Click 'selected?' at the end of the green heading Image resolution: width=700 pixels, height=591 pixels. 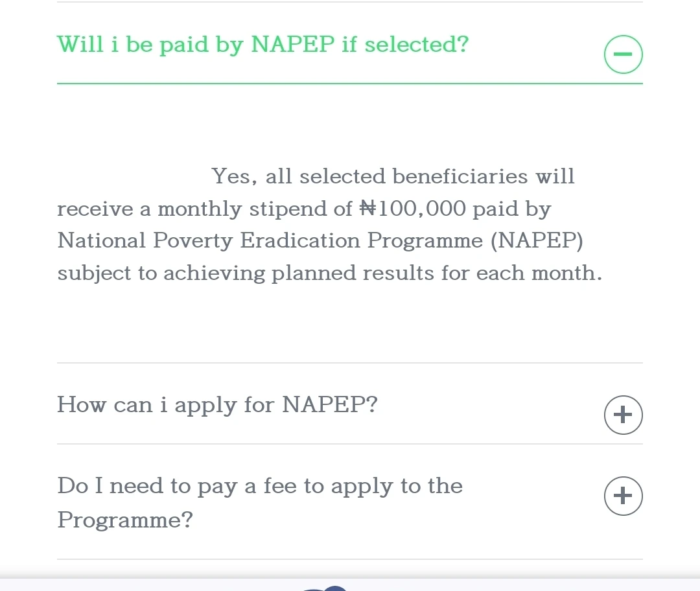tap(416, 45)
